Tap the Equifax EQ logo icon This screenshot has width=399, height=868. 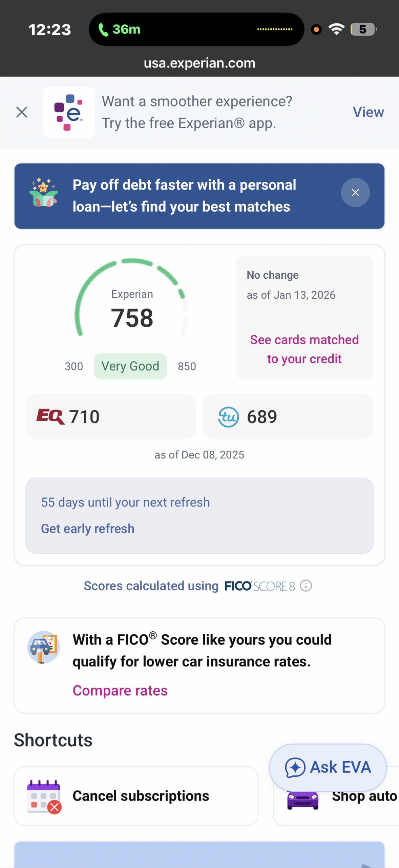[x=50, y=417]
